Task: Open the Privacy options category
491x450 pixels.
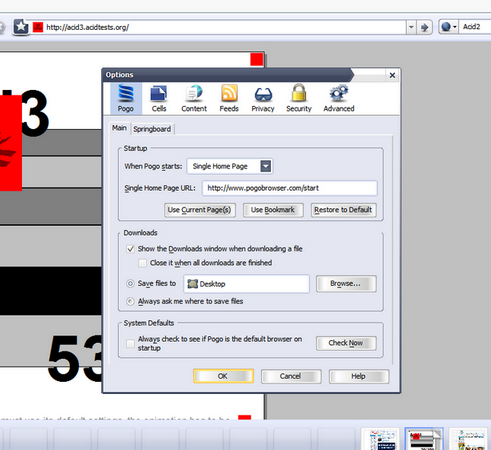Action: 263,99
